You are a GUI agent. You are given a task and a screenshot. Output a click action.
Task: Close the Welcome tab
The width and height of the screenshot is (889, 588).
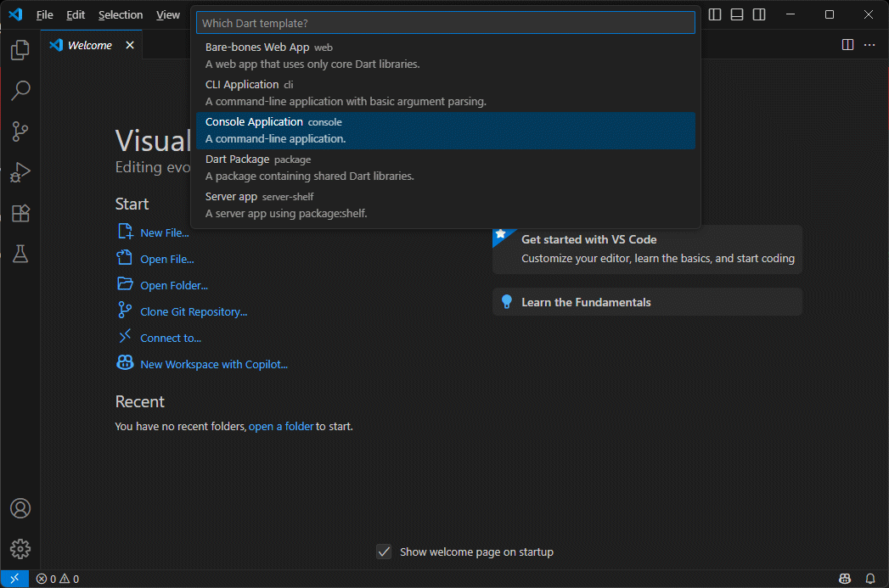[130, 45]
